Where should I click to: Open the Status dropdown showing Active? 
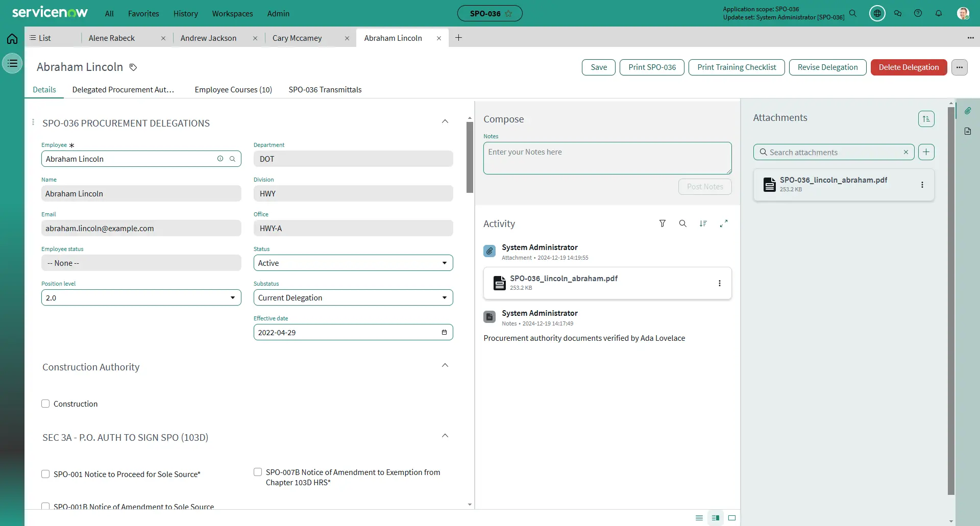click(x=353, y=263)
